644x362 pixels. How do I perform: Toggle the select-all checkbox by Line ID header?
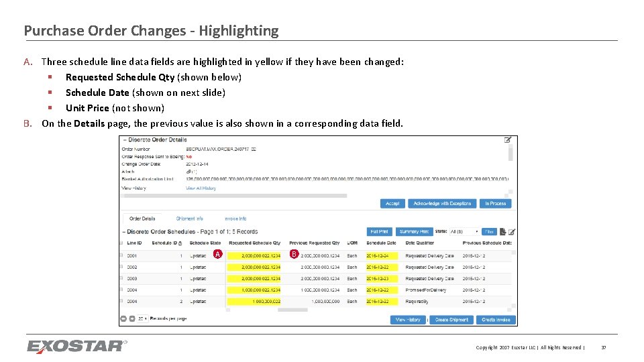pos(121,243)
